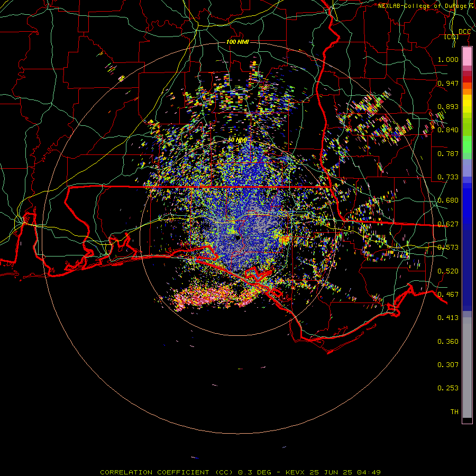Click the 0.467 legend value

click(x=448, y=295)
